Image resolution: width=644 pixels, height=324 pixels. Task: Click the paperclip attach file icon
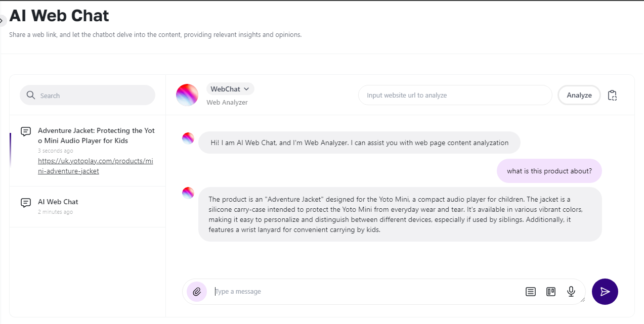coord(197,292)
